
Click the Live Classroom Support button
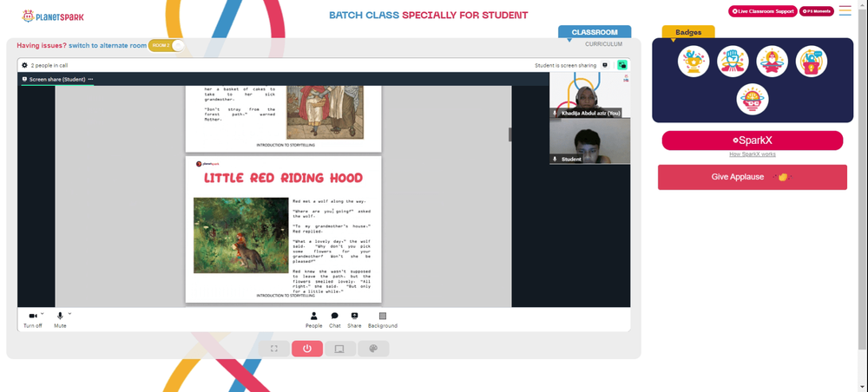[x=762, y=11]
